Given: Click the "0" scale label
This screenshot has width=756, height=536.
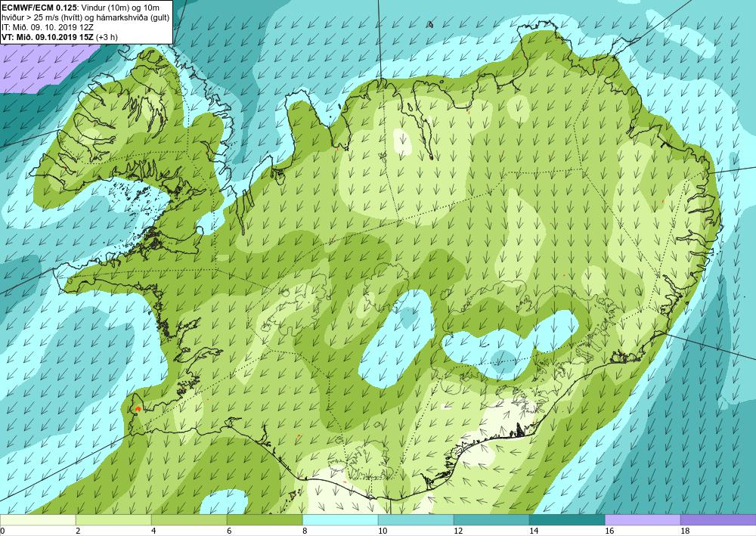Looking at the screenshot, I should pos(2,531).
